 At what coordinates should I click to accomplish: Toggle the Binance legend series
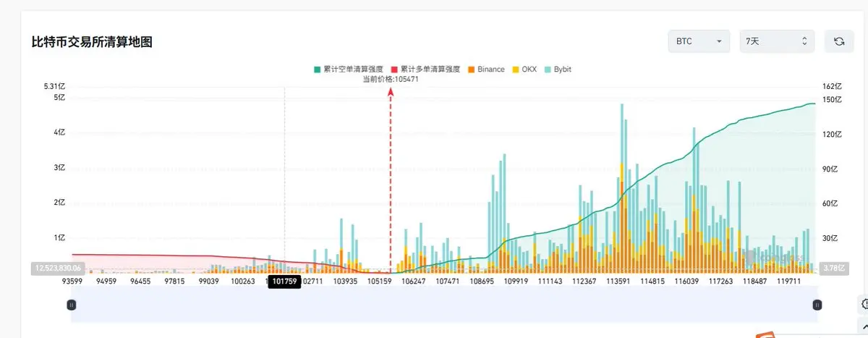485,69
